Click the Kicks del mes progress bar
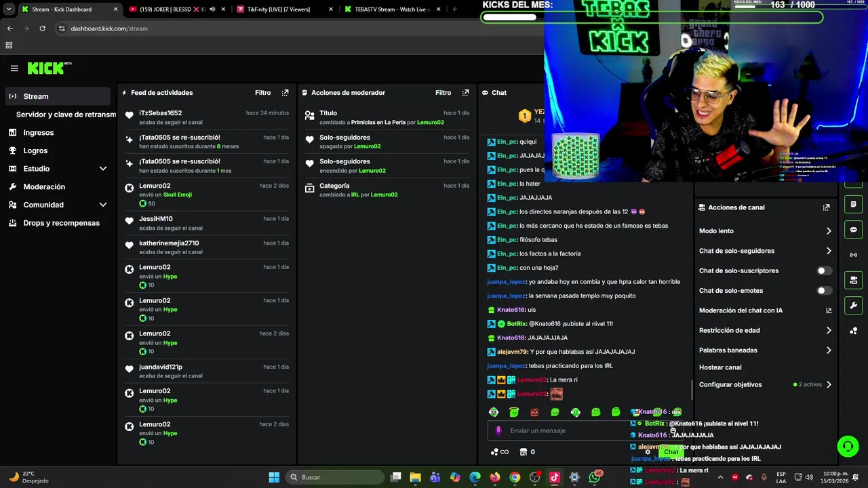 652,18
